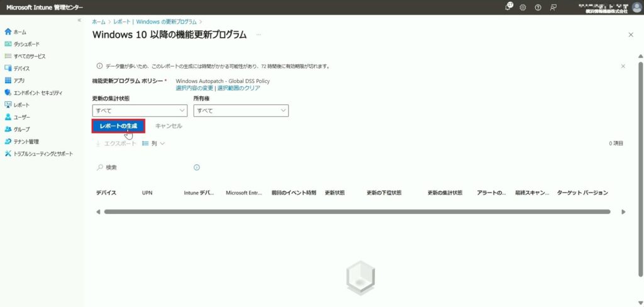Click the 選択内容の変更 link

pos(194,88)
